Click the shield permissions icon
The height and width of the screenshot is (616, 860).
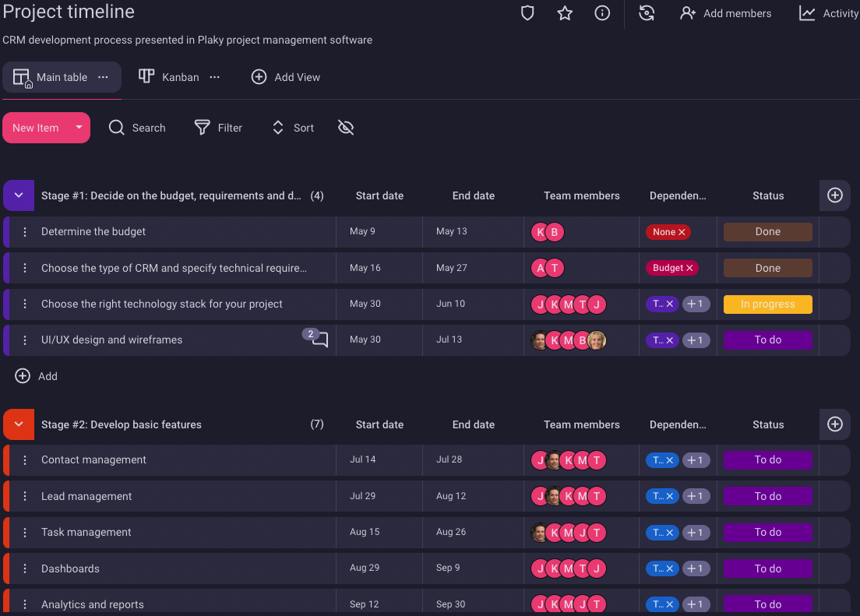[x=527, y=13]
